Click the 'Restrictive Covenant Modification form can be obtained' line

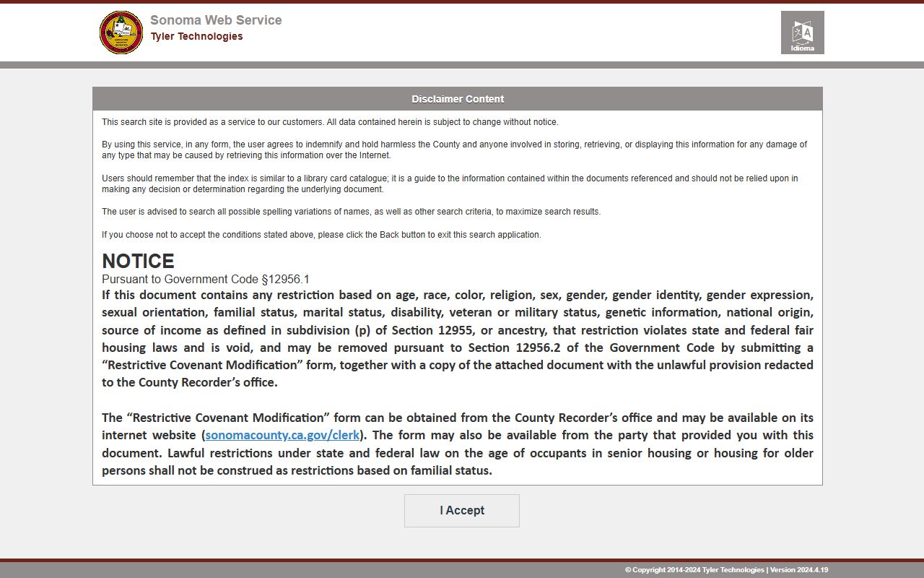point(457,418)
